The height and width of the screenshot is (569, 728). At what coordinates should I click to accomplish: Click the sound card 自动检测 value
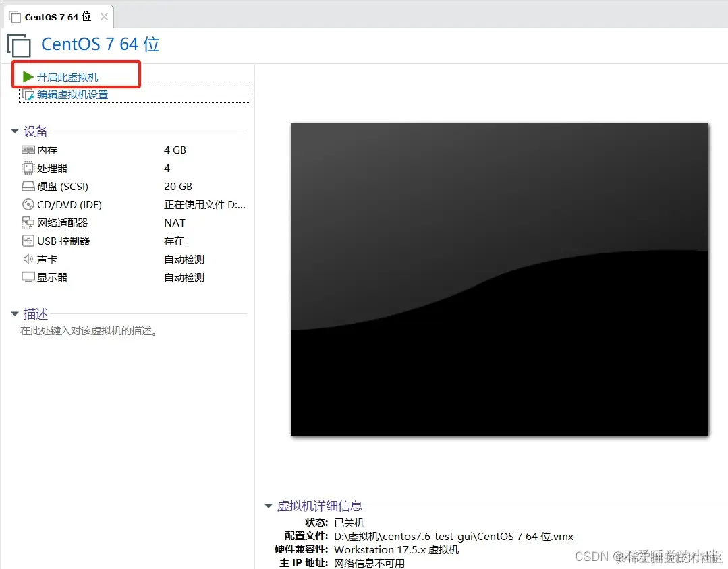coord(184,259)
